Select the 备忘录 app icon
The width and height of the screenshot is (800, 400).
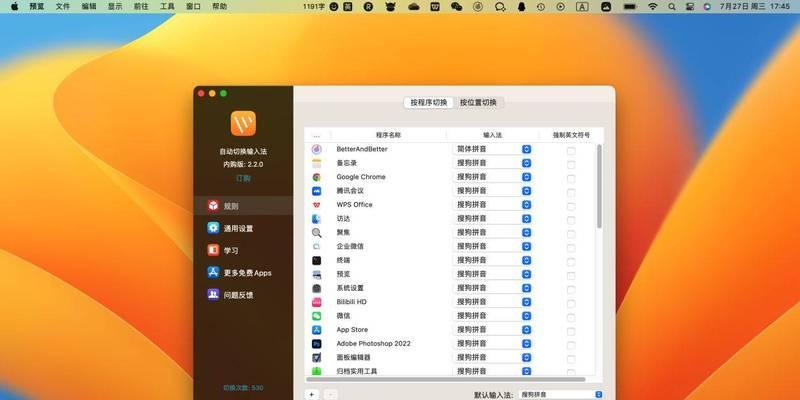[316, 163]
